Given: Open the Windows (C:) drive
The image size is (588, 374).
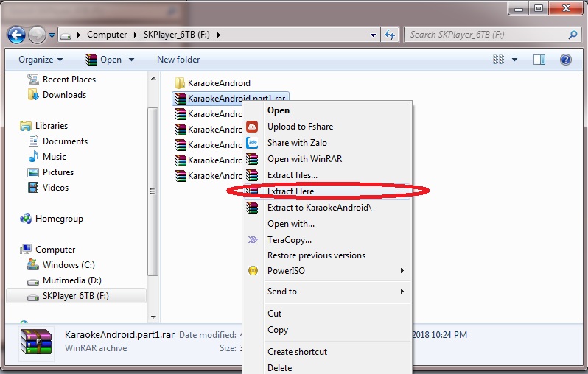Looking at the screenshot, I should (61, 264).
